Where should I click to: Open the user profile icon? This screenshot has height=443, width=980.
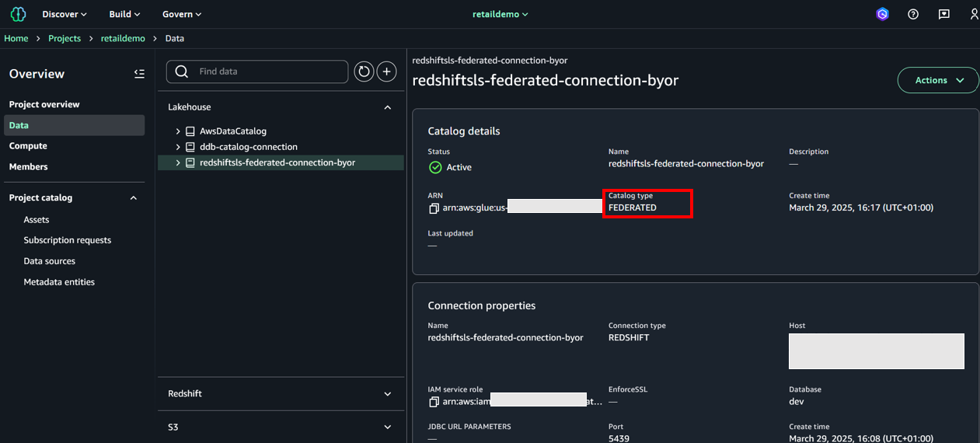coord(974,14)
